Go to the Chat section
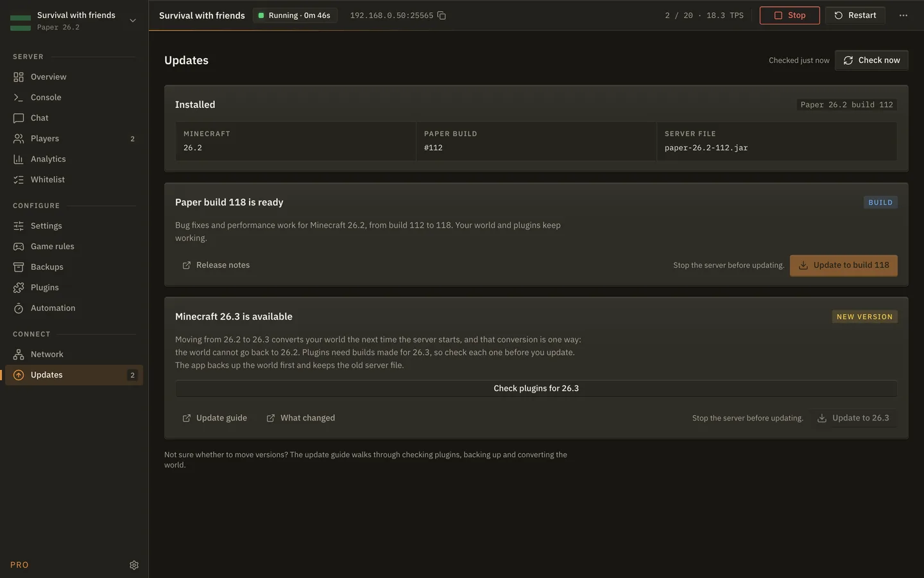Screen dimensions: 924x578 (74, 118)
